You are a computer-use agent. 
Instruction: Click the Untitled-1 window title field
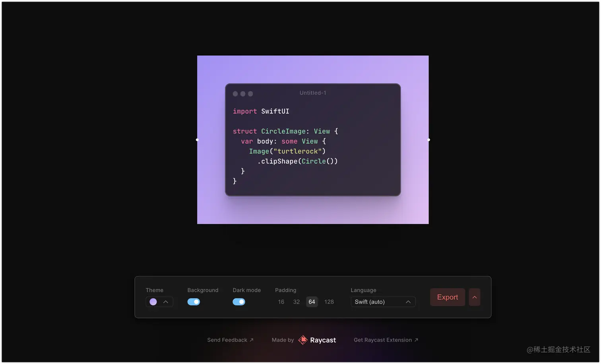[313, 93]
